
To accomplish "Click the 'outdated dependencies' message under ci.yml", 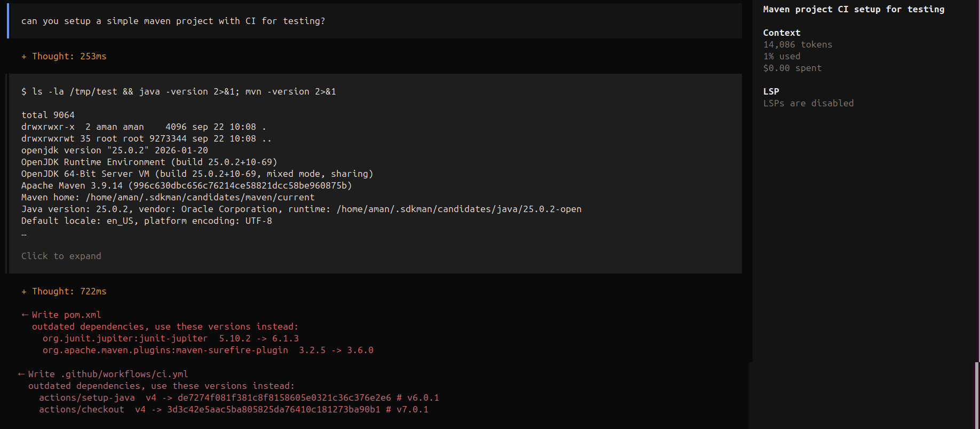I will coord(161,386).
